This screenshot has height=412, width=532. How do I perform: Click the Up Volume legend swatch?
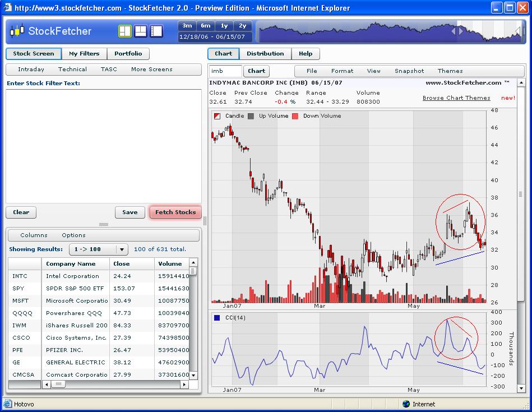point(251,116)
